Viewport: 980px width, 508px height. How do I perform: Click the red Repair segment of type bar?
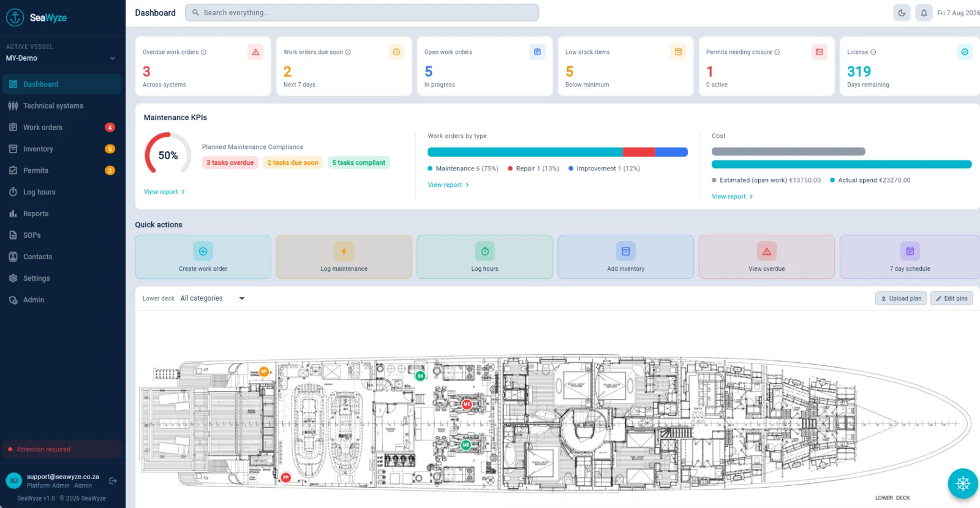pyautogui.click(x=639, y=152)
